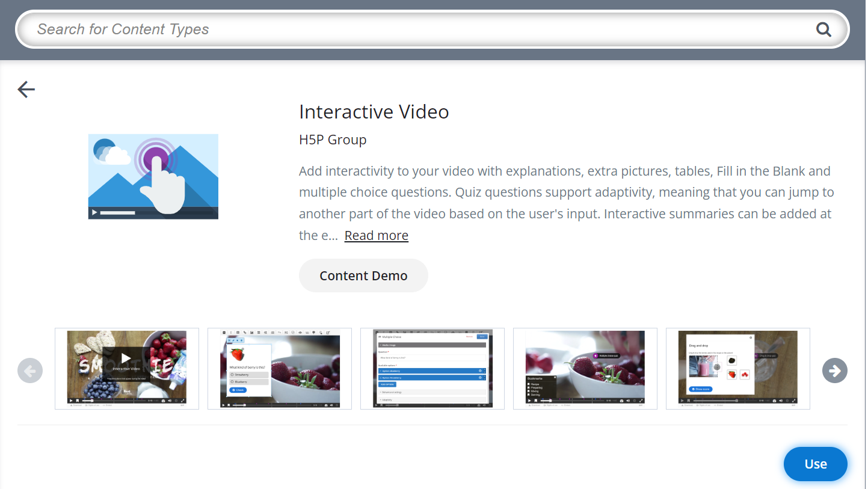
Task: Focus the Search for Content Types field
Action: click(432, 29)
